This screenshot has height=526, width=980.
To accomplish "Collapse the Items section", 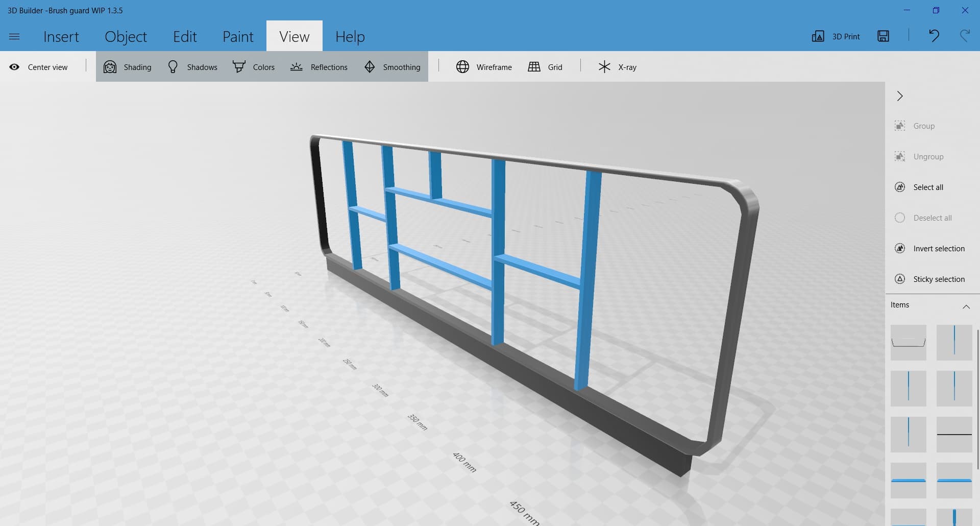I will (x=966, y=306).
